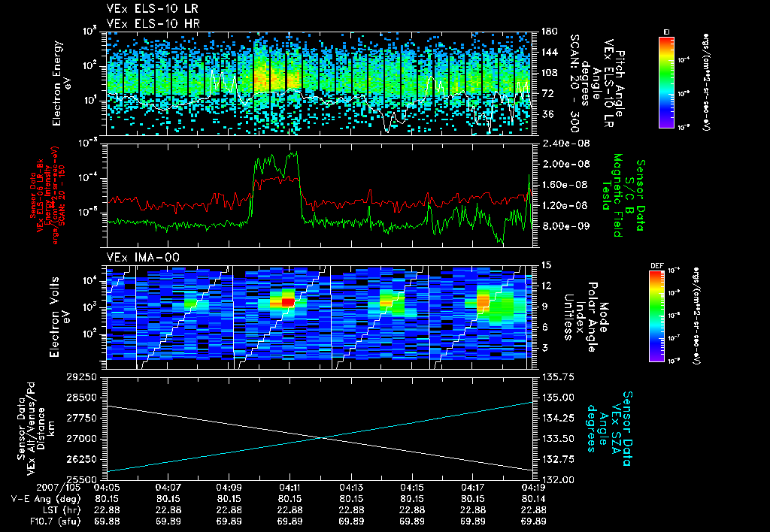Click the '28500' altitude tick label
This screenshot has width=770, height=532.
[81, 397]
